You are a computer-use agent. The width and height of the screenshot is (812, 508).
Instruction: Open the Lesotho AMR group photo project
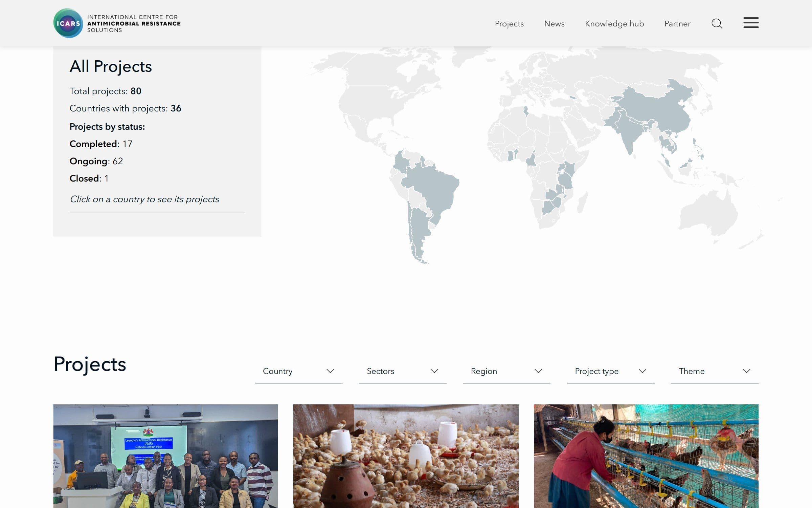pos(165,456)
